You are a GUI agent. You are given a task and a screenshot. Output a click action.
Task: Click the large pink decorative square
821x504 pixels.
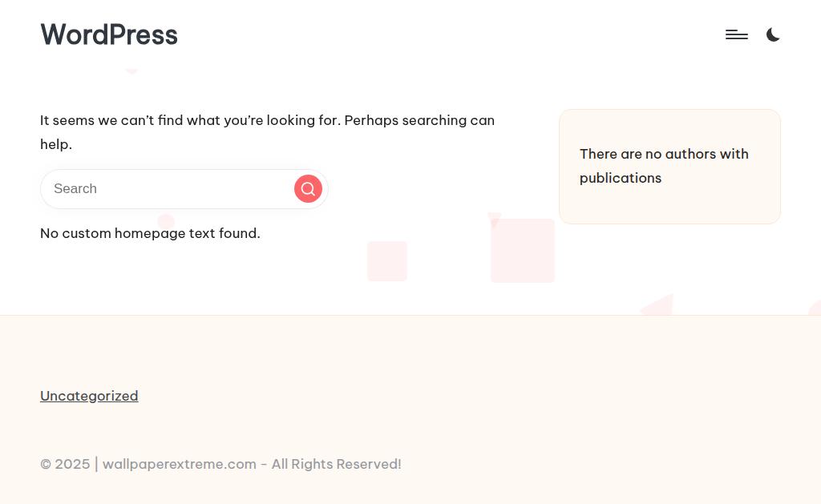[x=523, y=251]
